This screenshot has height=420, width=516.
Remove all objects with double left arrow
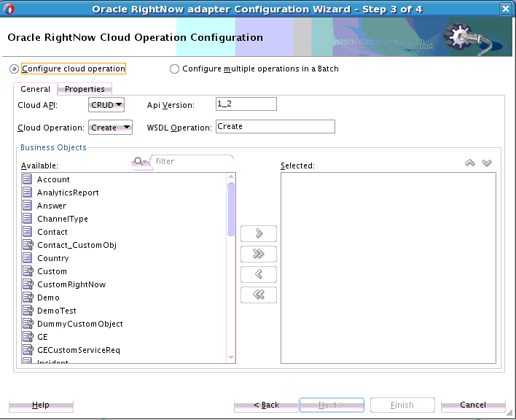[x=259, y=295]
